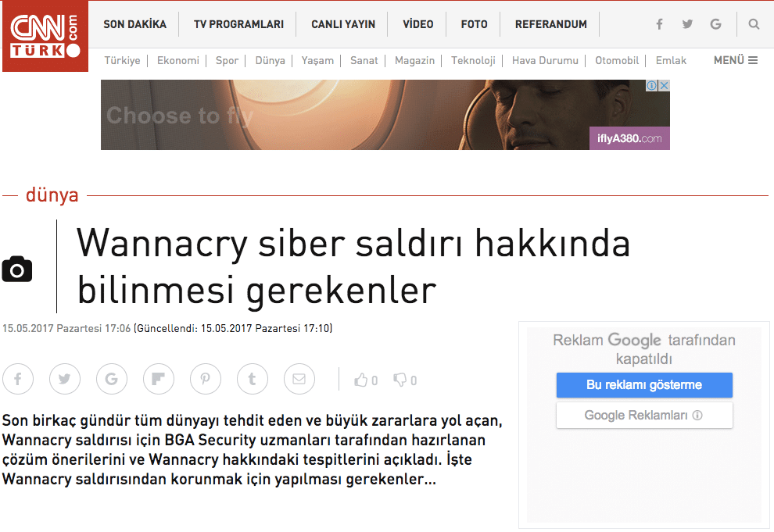Share article via Pinterest circle icon
Viewport: 774px width, 532px height.
click(x=206, y=379)
